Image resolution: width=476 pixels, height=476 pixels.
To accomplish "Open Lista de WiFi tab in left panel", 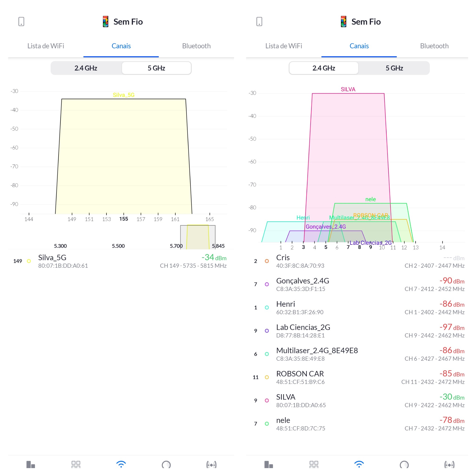I will pos(46,46).
